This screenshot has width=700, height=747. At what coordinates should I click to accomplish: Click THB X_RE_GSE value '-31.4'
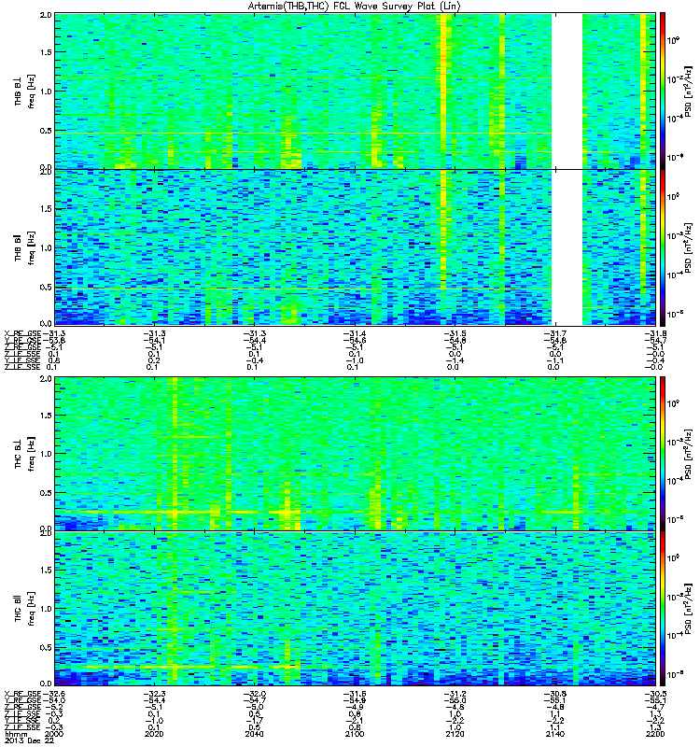(355, 334)
